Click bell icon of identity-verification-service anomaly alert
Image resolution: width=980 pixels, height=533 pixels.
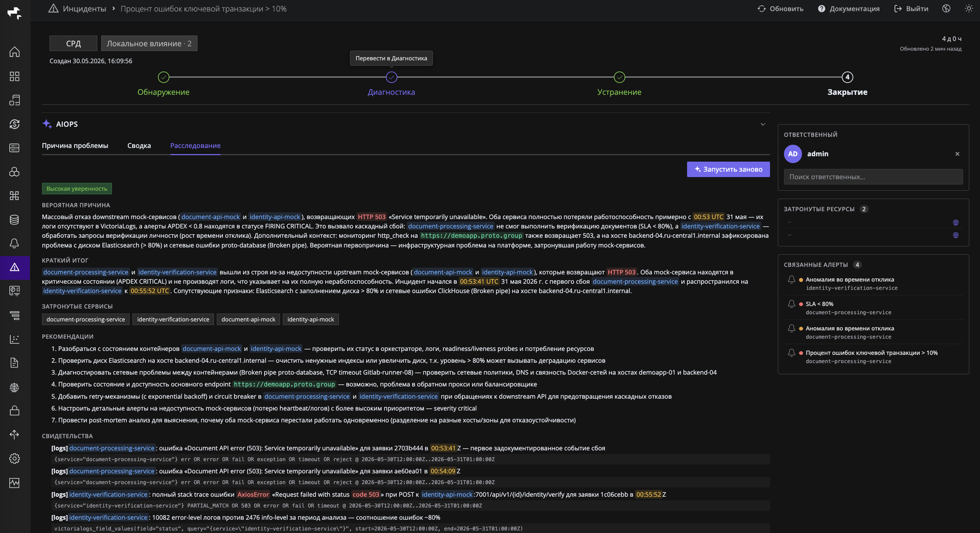(x=791, y=279)
